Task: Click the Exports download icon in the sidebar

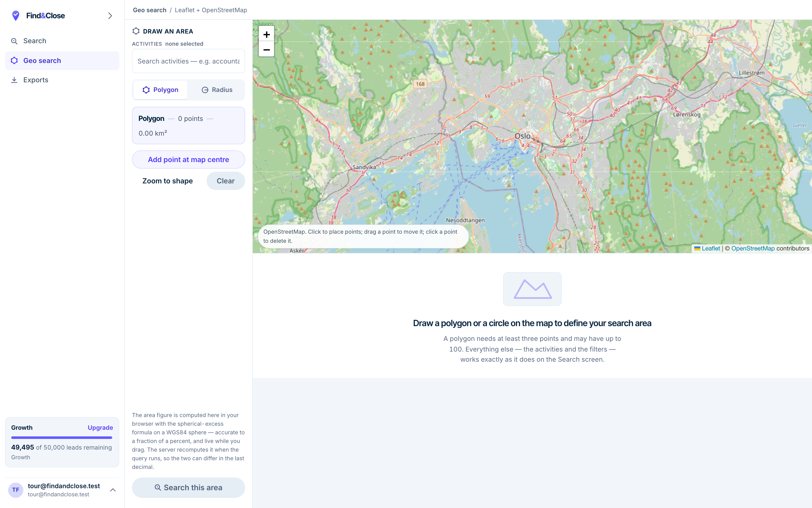Action: [x=14, y=80]
